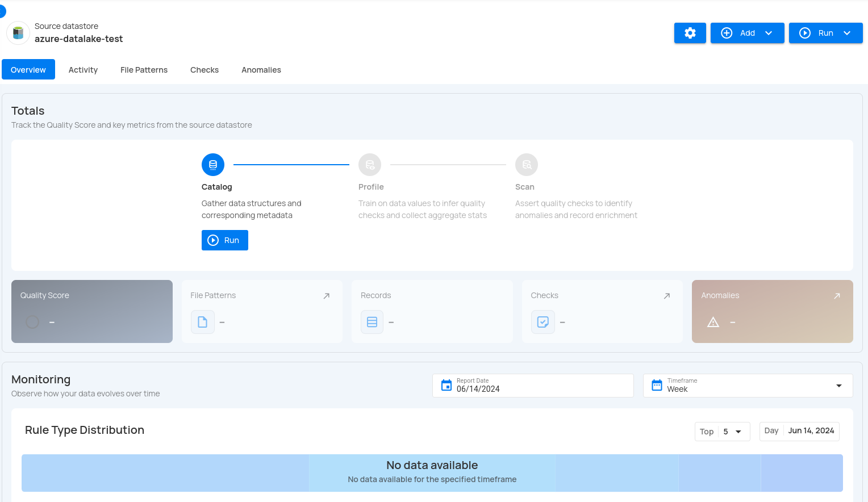Screen dimensions: 868x502
Task: Click the Scan step label
Action: [525, 187]
